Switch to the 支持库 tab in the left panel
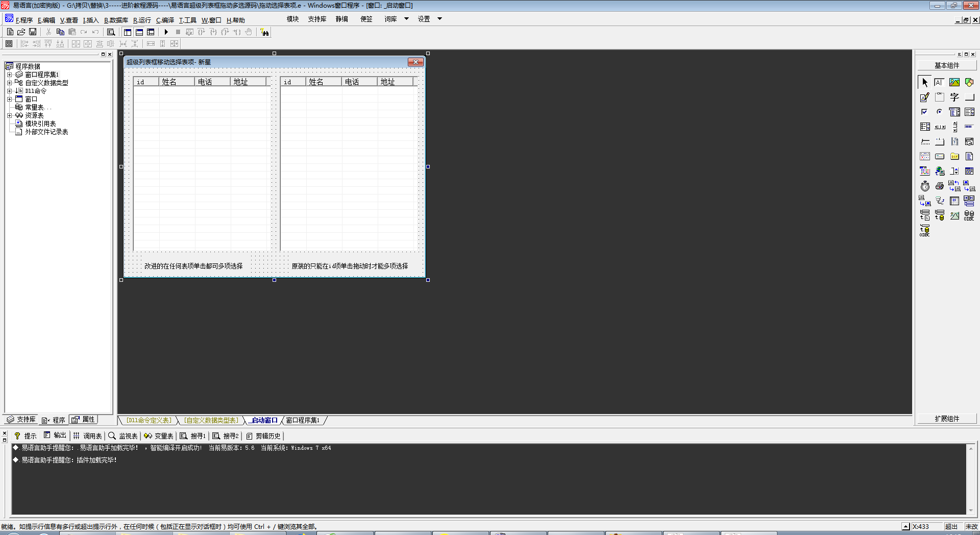Viewport: 980px width, 535px height. (21, 419)
